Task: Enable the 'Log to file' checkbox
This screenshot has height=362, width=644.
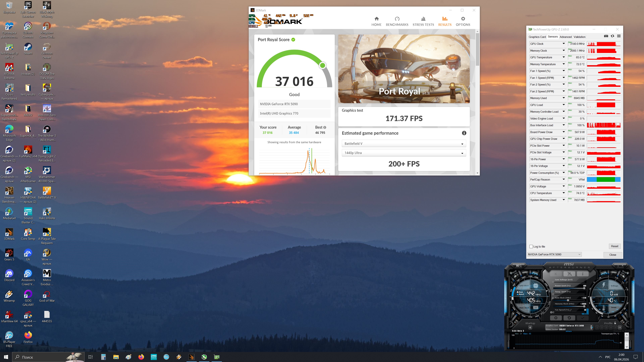Action: point(531,247)
